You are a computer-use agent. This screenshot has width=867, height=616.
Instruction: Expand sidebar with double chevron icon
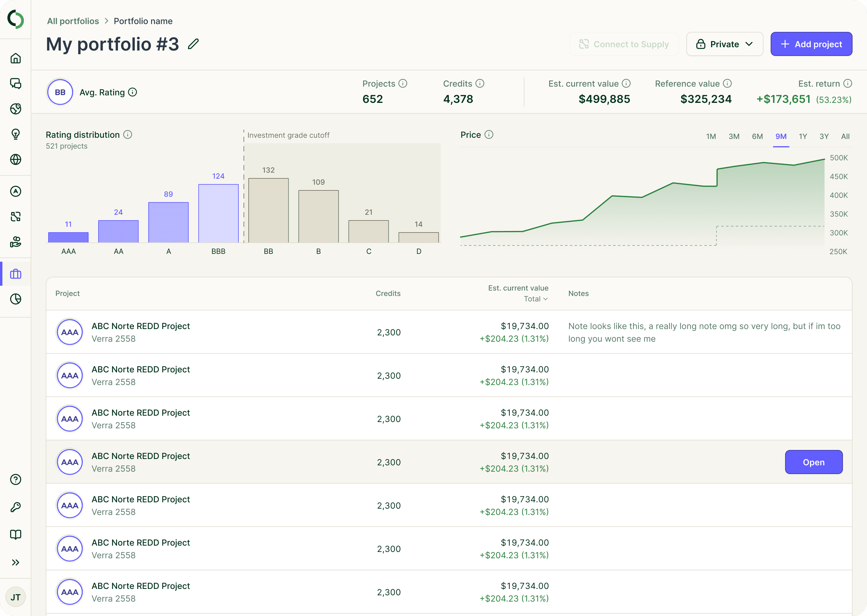16,562
